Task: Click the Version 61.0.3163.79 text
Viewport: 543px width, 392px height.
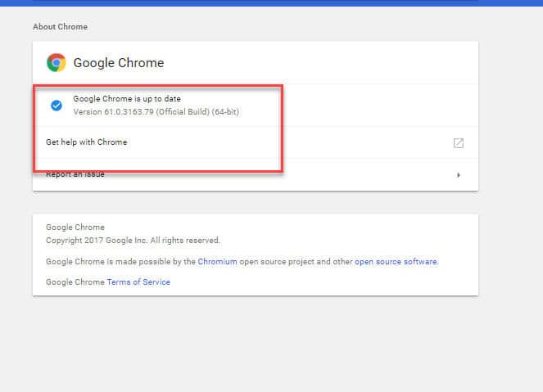Action: (156, 112)
